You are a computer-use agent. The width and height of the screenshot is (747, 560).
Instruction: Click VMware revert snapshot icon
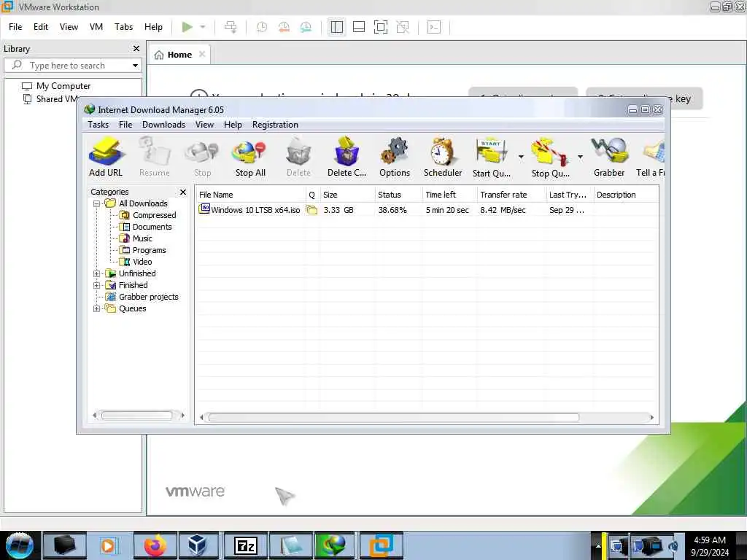coord(284,27)
